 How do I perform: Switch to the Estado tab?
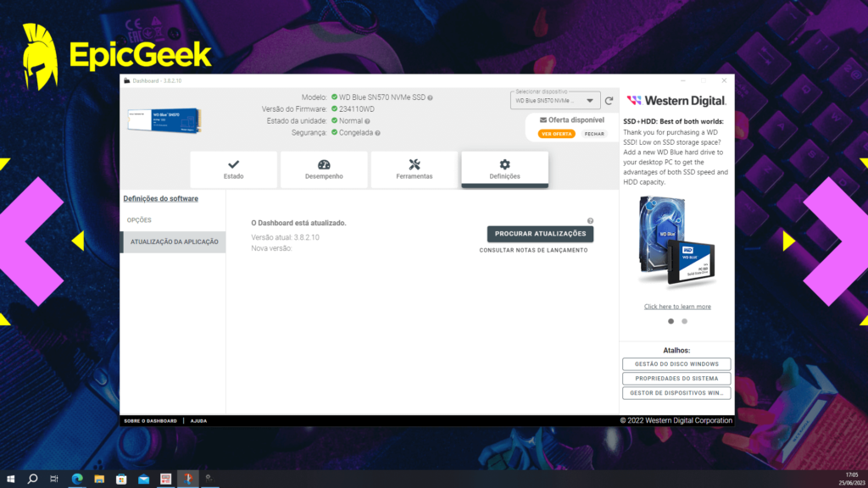click(233, 169)
